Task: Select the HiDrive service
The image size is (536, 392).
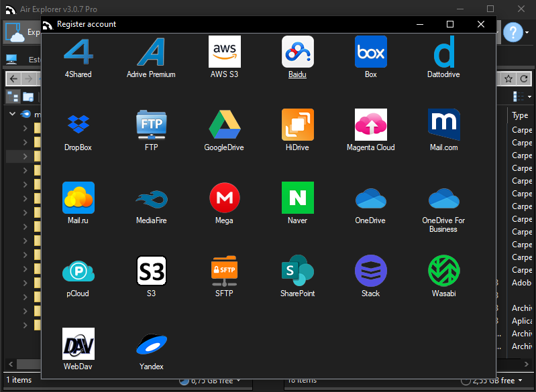Action: pos(297,131)
